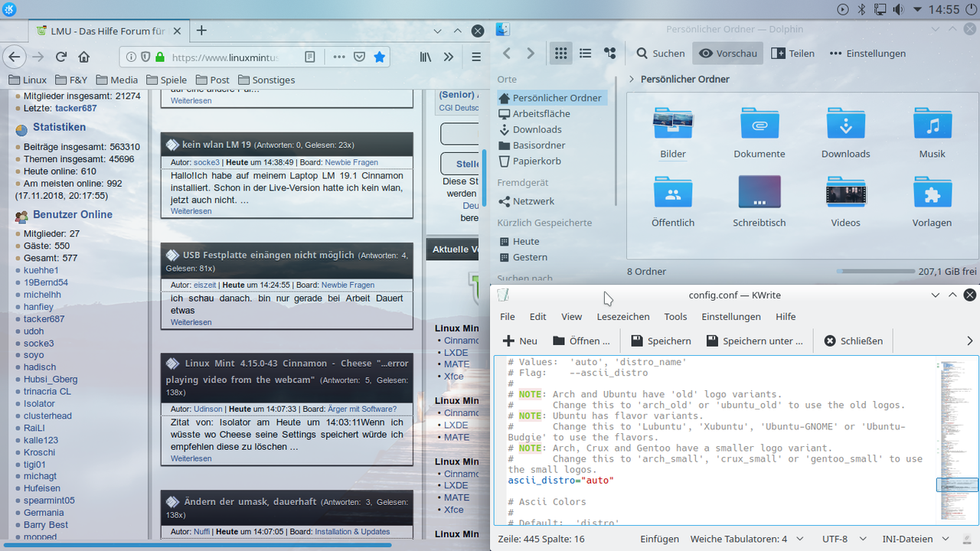This screenshot has height=551, width=980.
Task: Open KWrite Hilfe menu
Action: (x=786, y=317)
